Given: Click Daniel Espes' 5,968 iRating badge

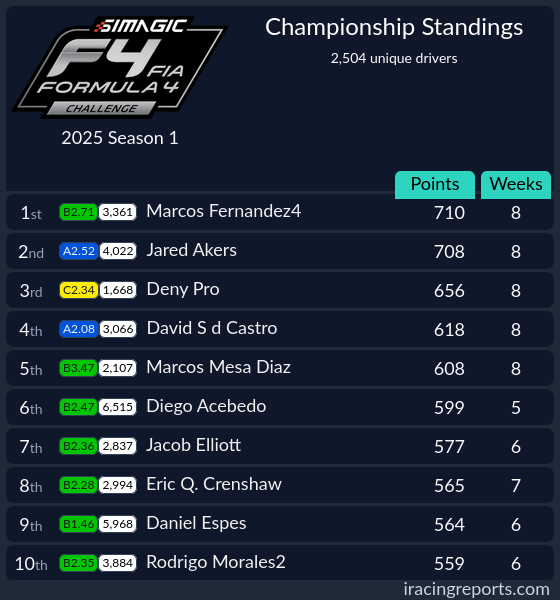Looking at the screenshot, I should pyautogui.click(x=118, y=524).
